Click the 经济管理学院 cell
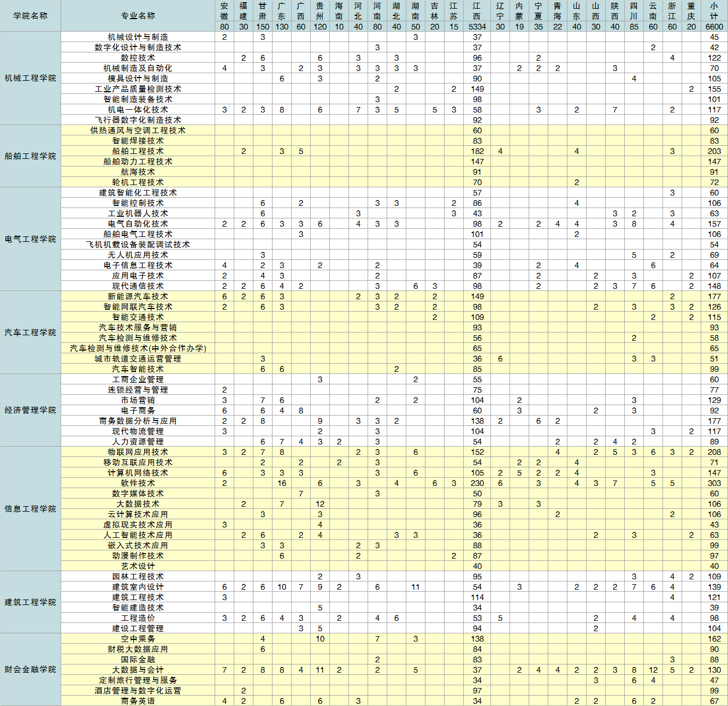The image size is (728, 706). [31, 410]
